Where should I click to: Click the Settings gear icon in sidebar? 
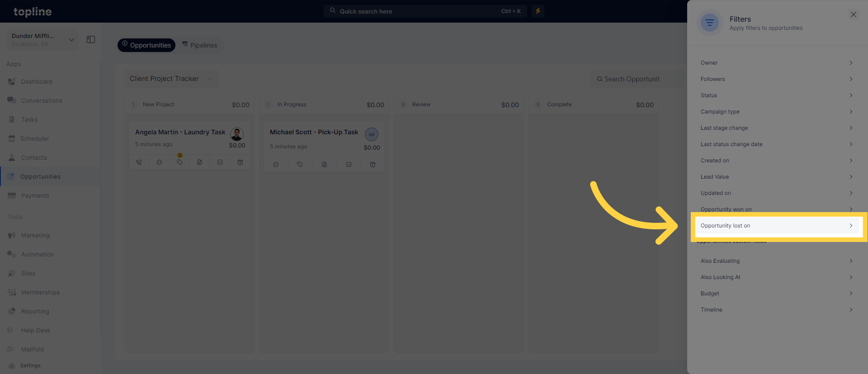coord(12,365)
